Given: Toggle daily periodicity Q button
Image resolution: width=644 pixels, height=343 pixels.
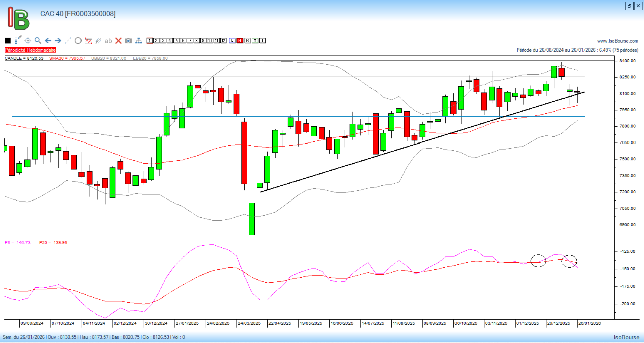Looking at the screenshot, I should point(232,41).
